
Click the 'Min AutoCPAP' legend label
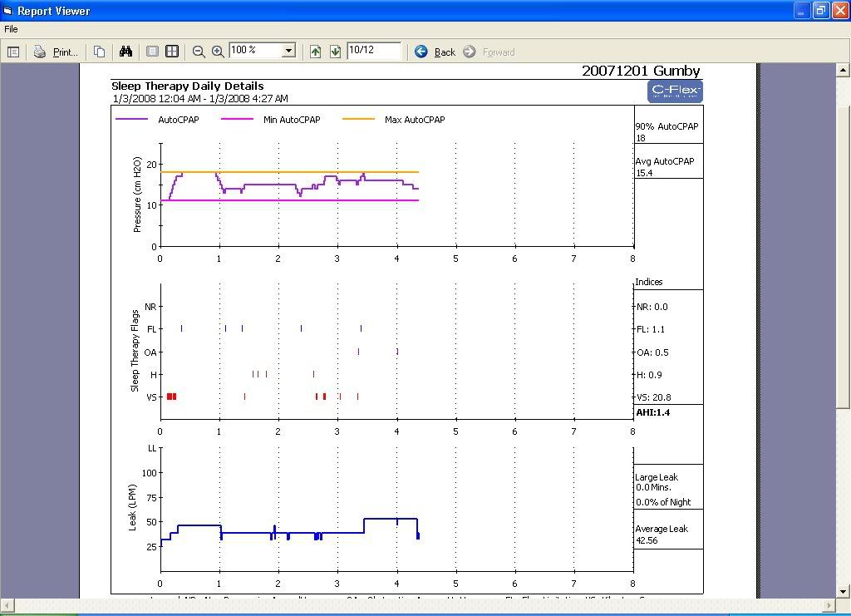pyautogui.click(x=292, y=120)
